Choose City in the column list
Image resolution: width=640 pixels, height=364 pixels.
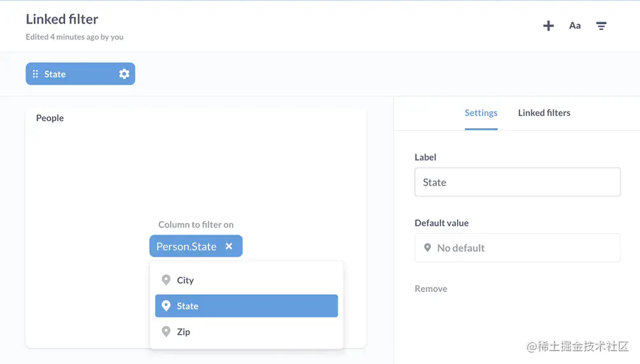click(247, 280)
